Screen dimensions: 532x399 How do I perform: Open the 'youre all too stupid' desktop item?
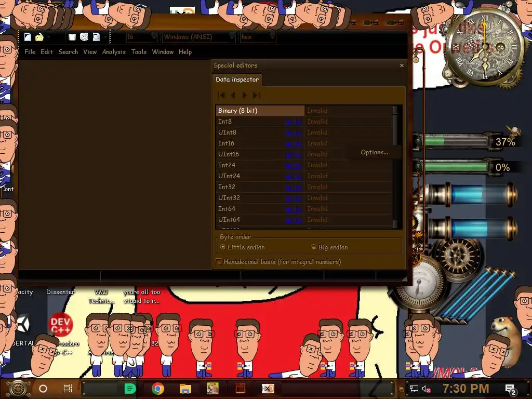(x=141, y=296)
